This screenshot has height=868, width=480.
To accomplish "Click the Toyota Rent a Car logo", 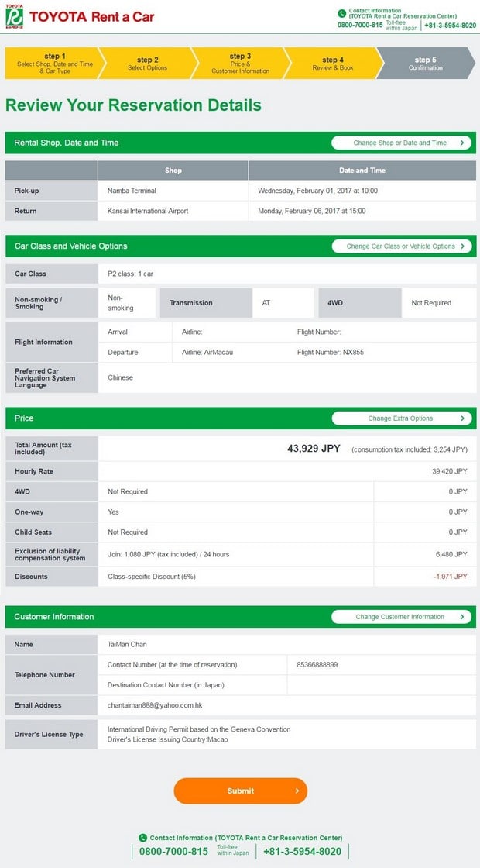I will click(80, 17).
